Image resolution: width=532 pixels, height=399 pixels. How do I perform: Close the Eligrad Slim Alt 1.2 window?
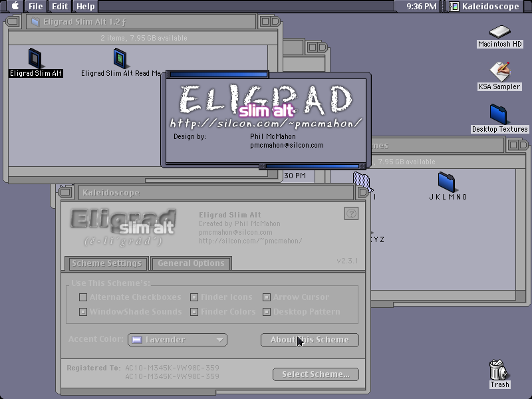click(x=13, y=22)
